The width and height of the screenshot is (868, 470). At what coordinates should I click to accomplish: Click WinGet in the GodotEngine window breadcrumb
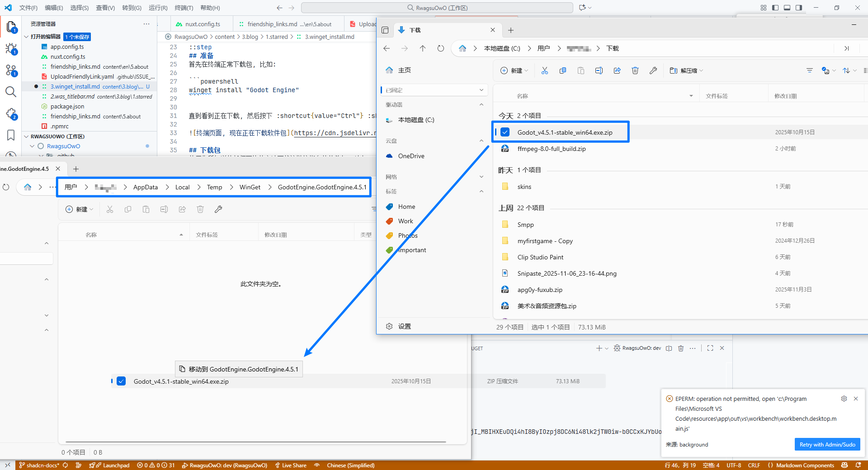click(250, 187)
